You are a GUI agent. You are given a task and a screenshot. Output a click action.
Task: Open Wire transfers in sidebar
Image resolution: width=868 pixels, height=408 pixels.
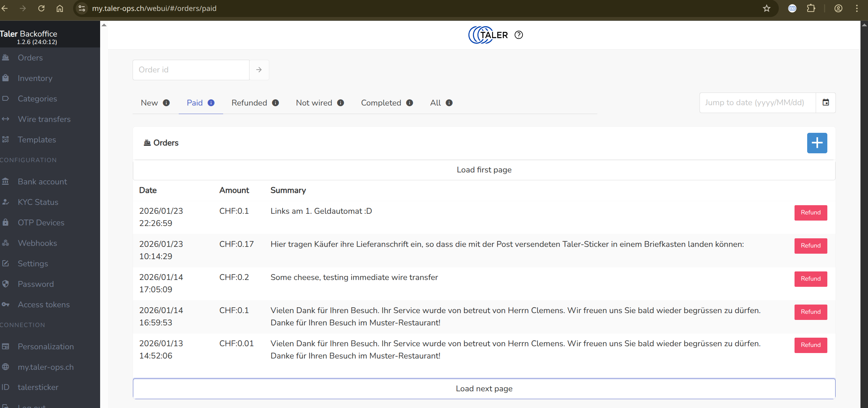(x=44, y=119)
